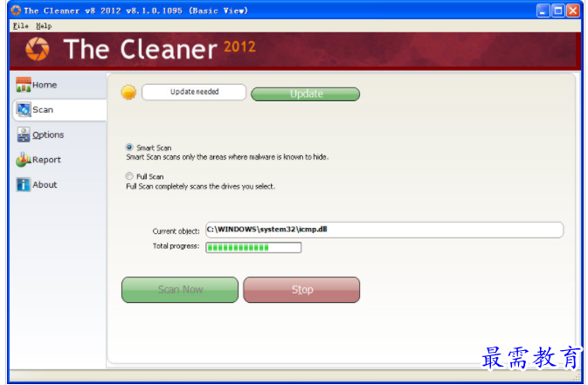Click the Full Scan description text

(x=201, y=186)
